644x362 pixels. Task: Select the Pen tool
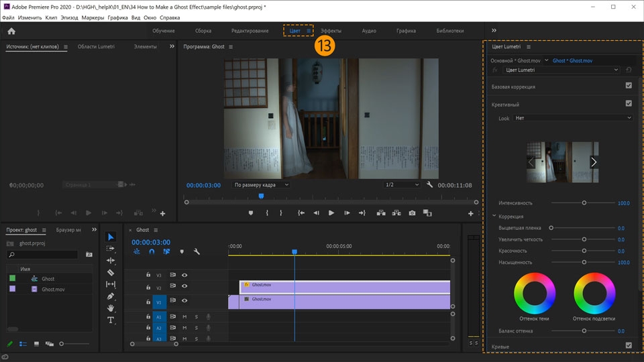[x=111, y=296]
